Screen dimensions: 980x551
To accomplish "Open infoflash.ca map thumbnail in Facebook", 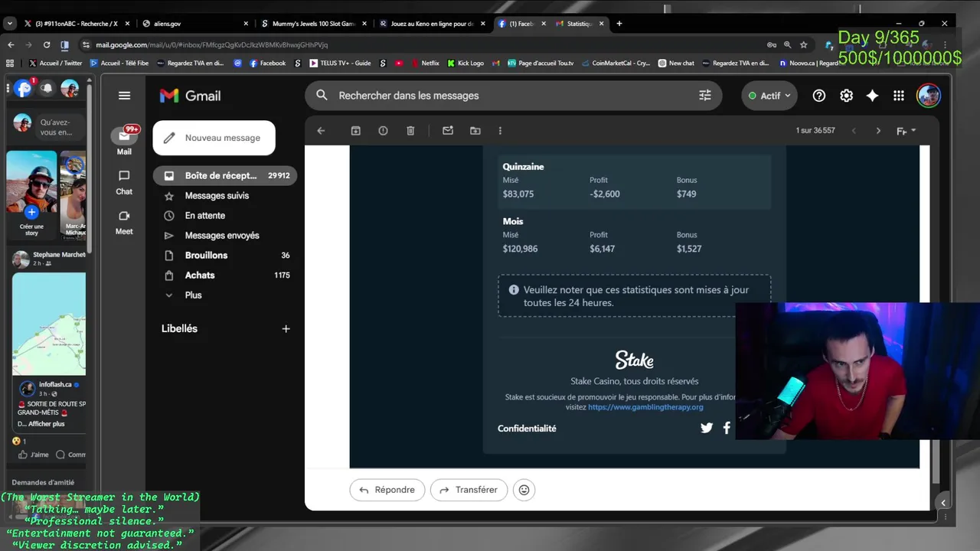I will click(49, 323).
